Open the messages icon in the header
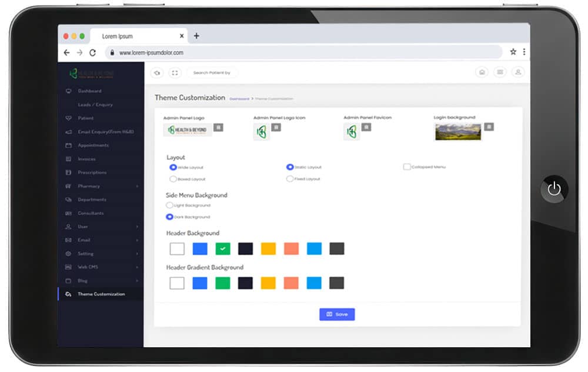The width and height of the screenshot is (588, 372). [500, 72]
